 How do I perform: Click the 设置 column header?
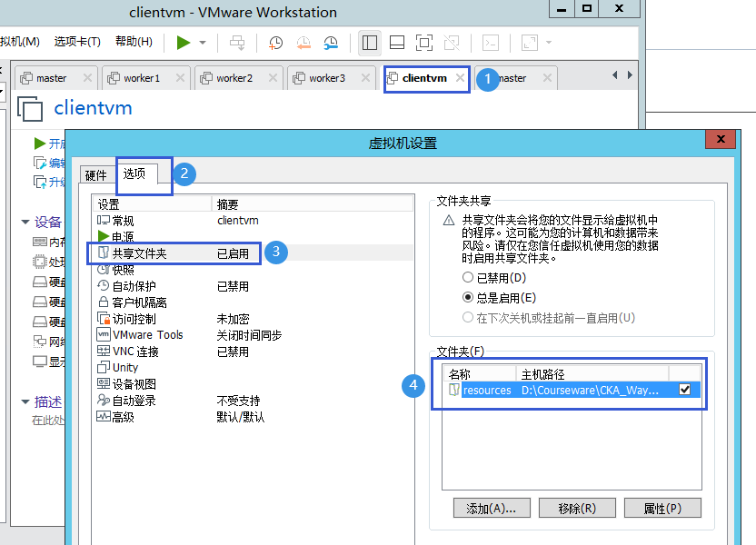[x=152, y=204]
